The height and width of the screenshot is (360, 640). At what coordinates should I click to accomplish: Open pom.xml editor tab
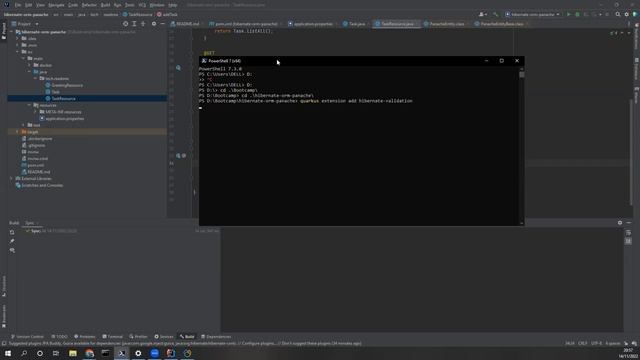[x=244, y=24]
